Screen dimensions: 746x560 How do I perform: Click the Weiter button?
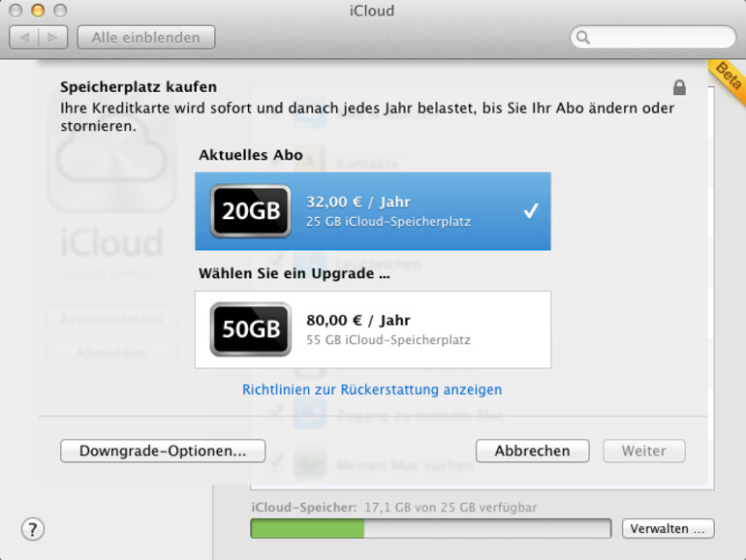644,451
